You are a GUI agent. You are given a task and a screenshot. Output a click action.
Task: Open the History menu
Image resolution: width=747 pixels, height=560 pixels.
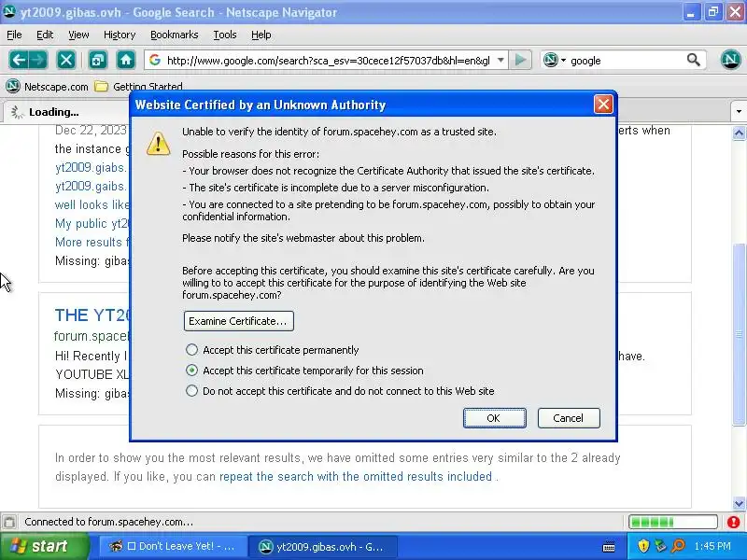tap(120, 35)
